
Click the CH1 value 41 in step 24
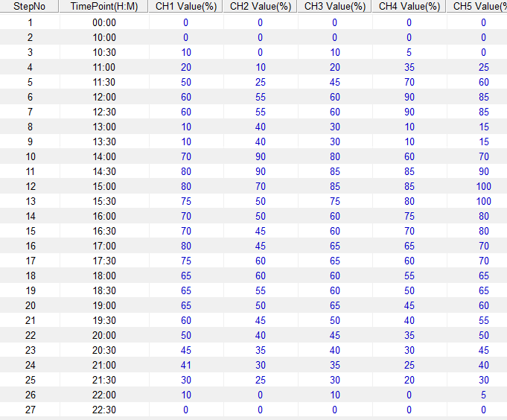[185, 365]
